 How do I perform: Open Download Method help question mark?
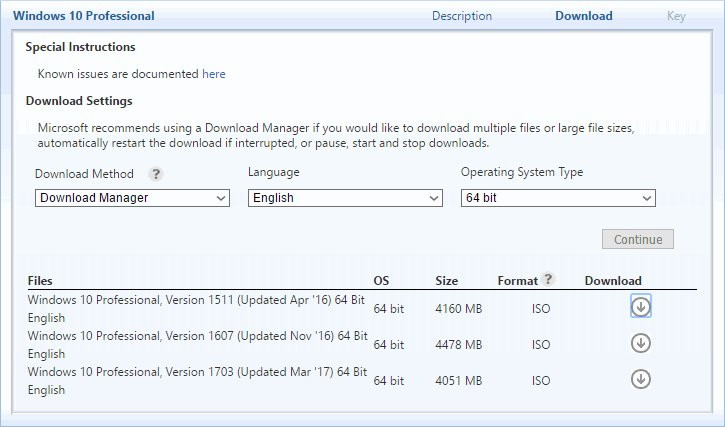tap(156, 174)
